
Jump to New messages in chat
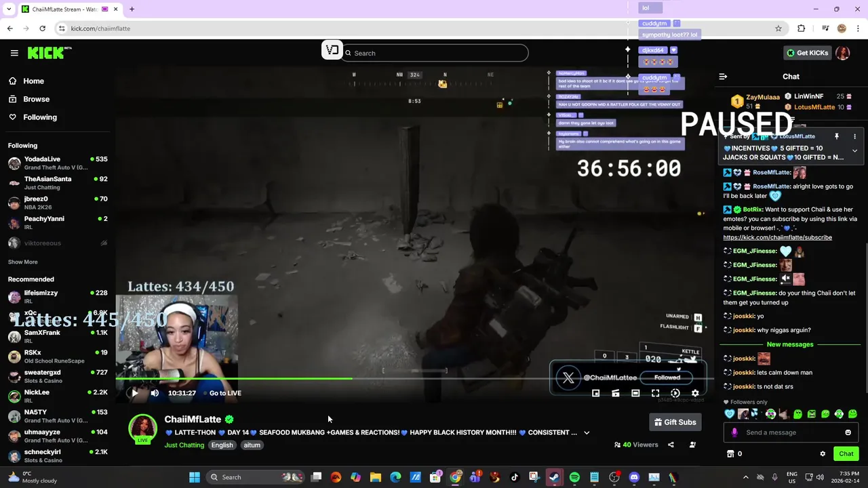(x=789, y=344)
